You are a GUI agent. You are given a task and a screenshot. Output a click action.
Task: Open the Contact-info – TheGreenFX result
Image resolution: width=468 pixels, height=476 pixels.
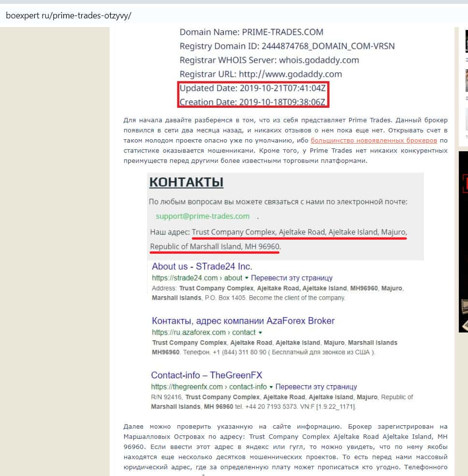click(206, 375)
